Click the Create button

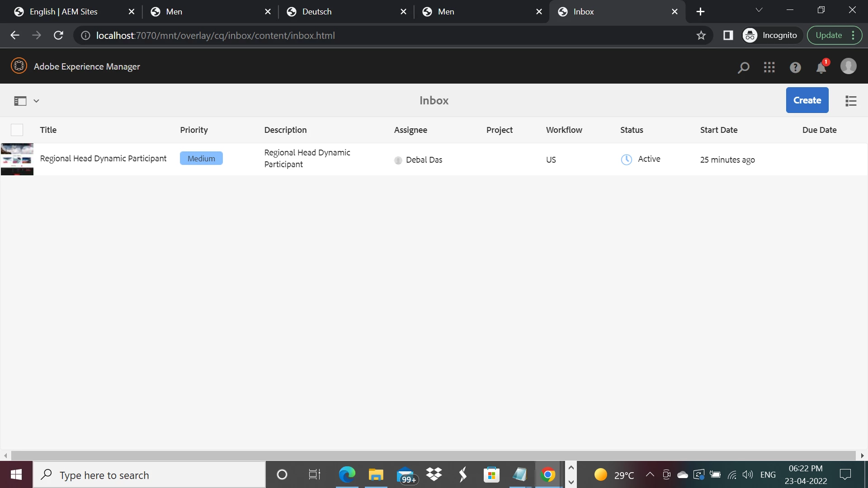[807, 100]
